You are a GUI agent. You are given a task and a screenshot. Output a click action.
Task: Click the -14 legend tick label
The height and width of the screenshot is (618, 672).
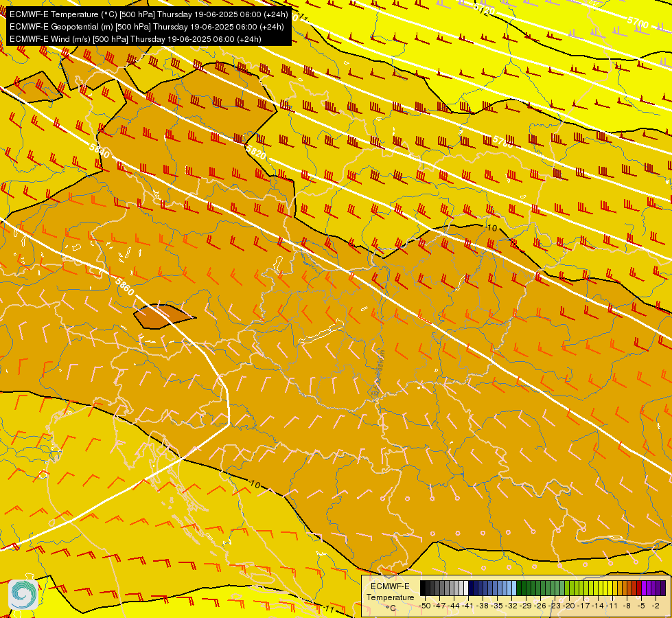599,606
